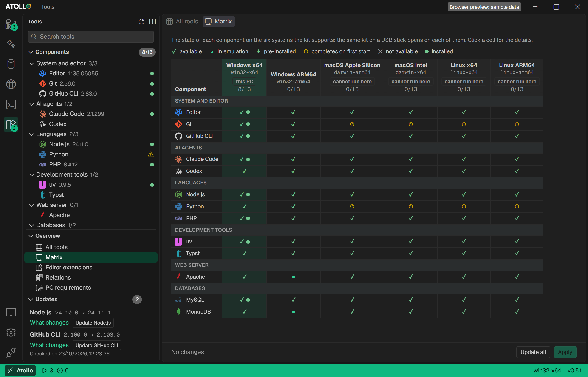Toggle the split panel icon beside refresh
Viewport: 588px width, 377px height.
pyautogui.click(x=152, y=22)
